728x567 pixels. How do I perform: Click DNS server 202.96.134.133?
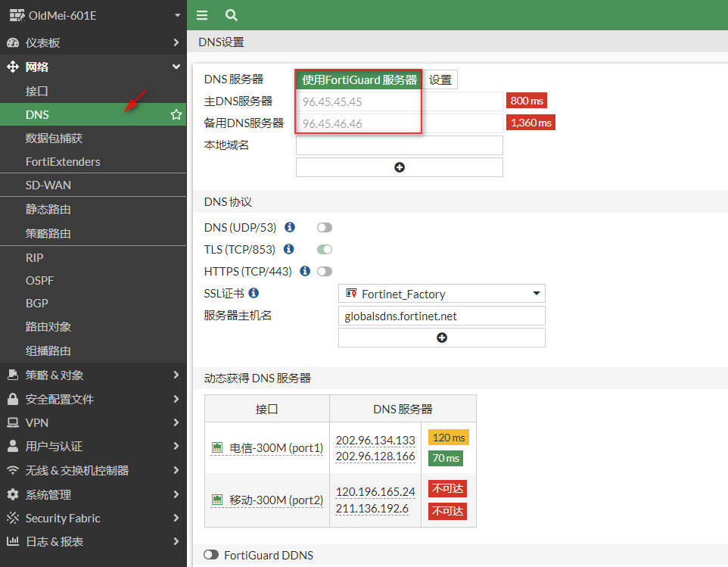point(375,440)
